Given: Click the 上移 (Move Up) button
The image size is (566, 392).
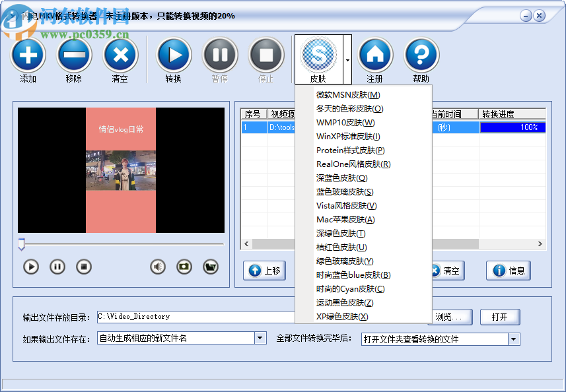Looking at the screenshot, I should pyautogui.click(x=264, y=271).
